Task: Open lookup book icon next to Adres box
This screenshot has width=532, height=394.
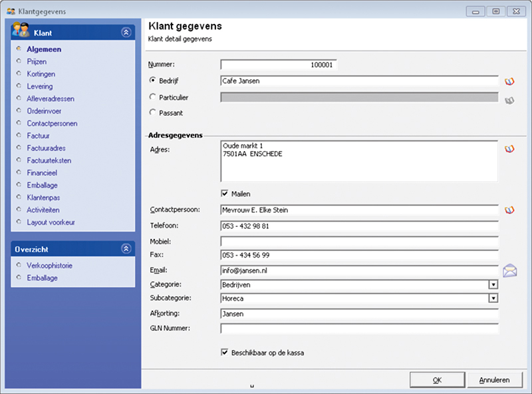Action: coord(509,149)
